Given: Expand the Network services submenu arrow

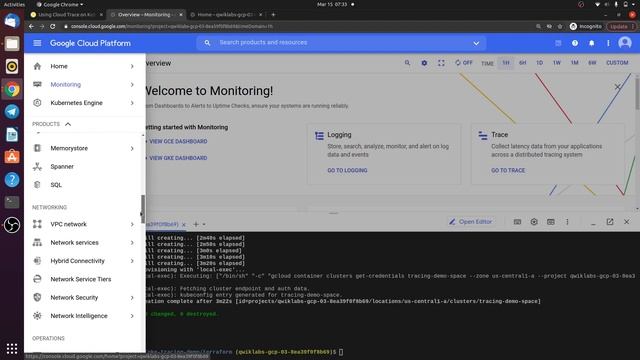Looking at the screenshot, I should [x=132, y=242].
